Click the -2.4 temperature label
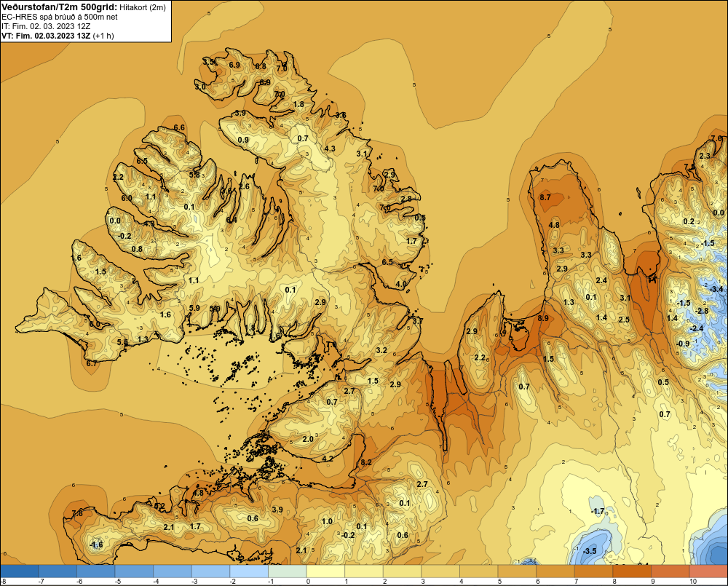Screen dimensions: 728x586 [697, 328]
